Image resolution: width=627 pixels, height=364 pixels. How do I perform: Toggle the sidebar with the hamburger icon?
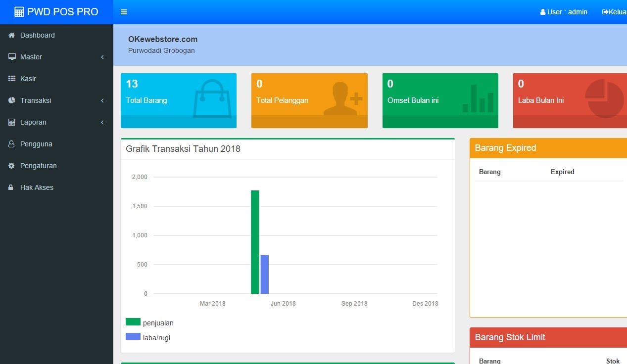click(124, 12)
